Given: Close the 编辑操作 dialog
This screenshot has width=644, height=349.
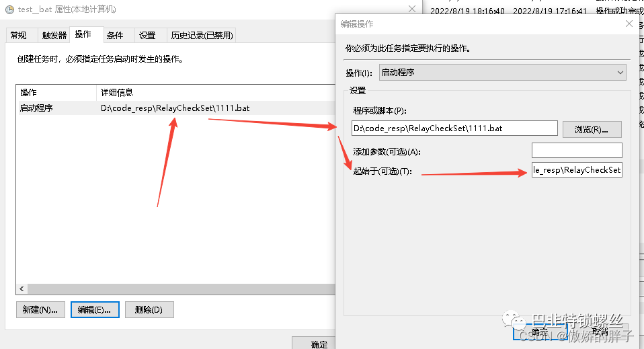Looking at the screenshot, I should 629,24.
